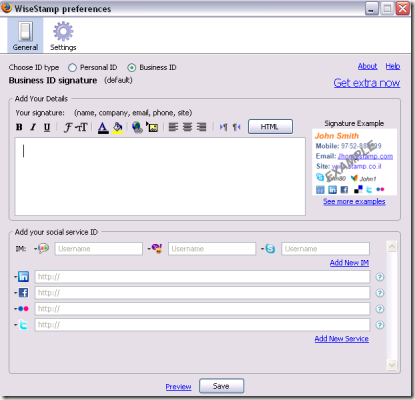The image size is (415, 400).
Task: Toggle underline formatting in signature toolbar
Action: (47, 127)
